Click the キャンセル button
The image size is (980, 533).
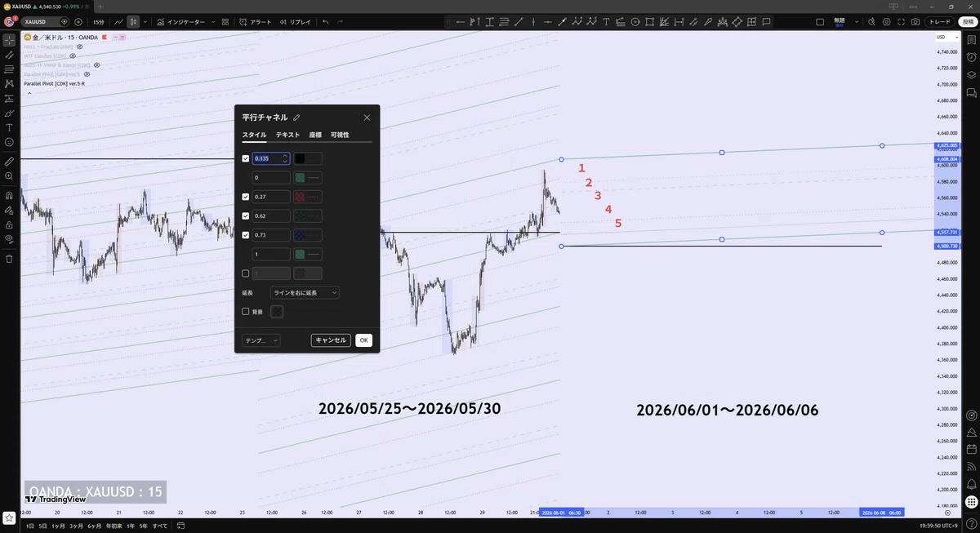pyautogui.click(x=331, y=340)
